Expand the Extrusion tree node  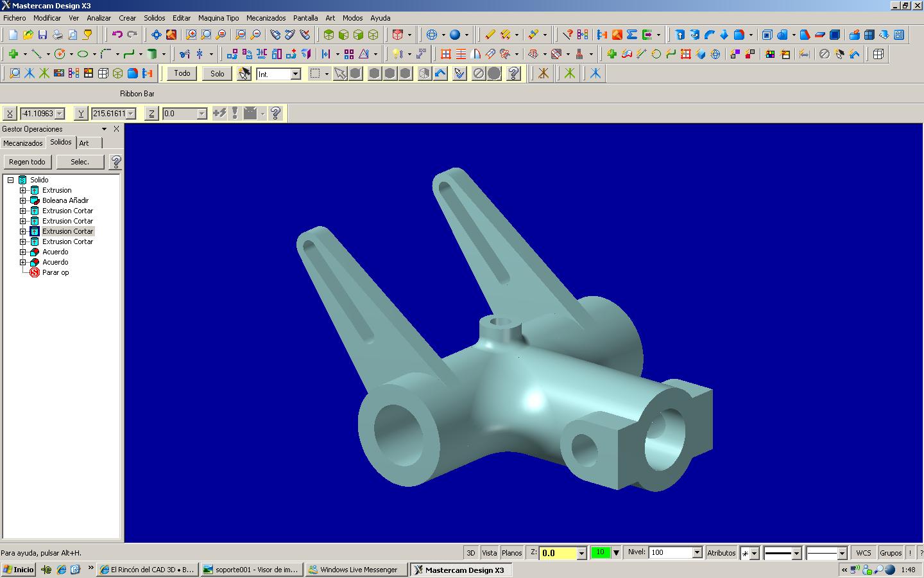(x=23, y=190)
